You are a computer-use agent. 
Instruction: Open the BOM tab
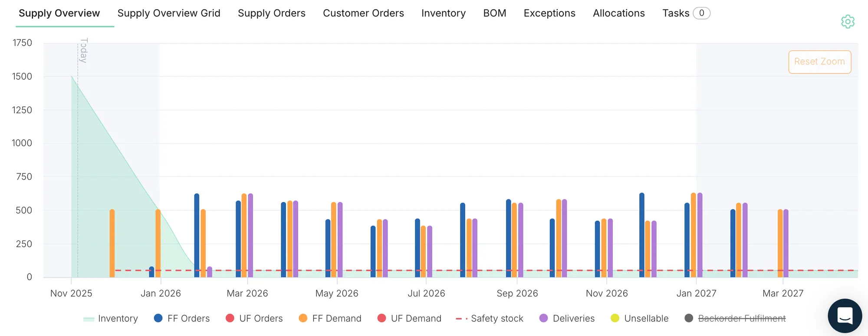click(x=495, y=13)
